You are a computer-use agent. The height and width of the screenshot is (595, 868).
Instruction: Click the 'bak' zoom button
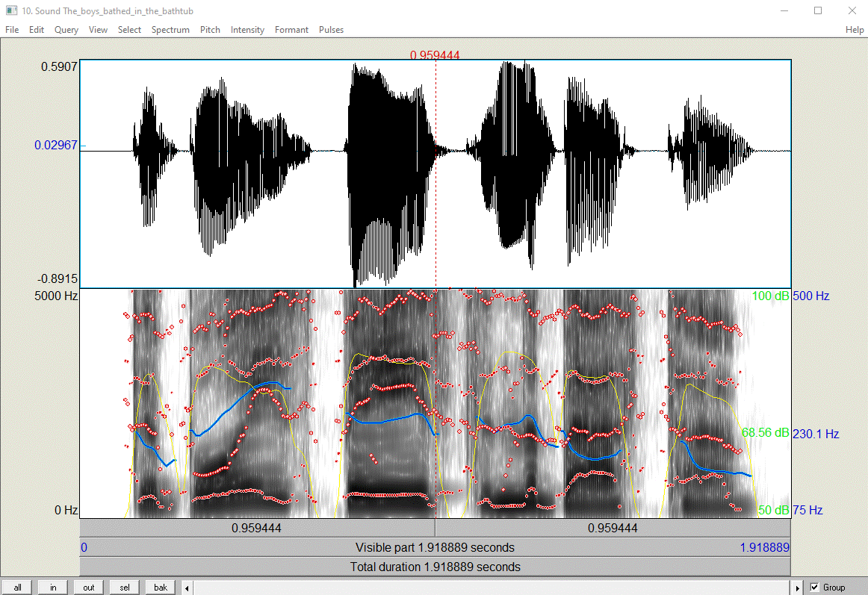[161, 588]
